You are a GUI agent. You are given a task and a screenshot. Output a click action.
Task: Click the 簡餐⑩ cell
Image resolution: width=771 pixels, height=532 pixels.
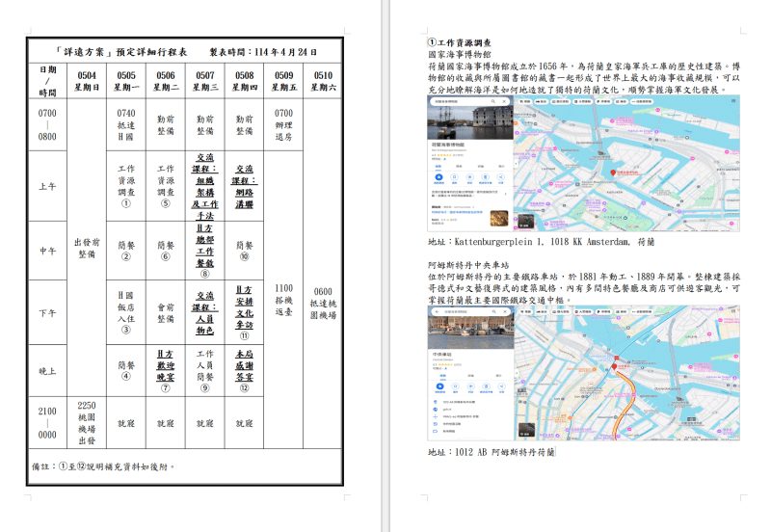[x=245, y=251]
